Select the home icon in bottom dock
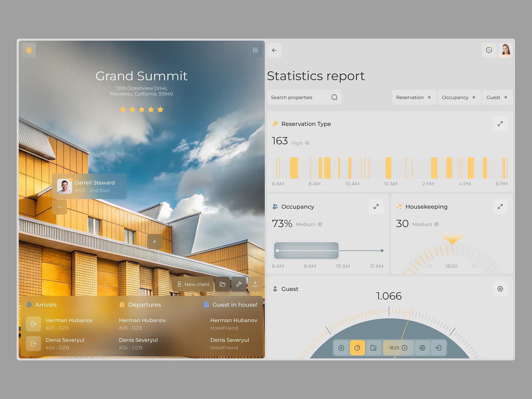 pos(341,348)
